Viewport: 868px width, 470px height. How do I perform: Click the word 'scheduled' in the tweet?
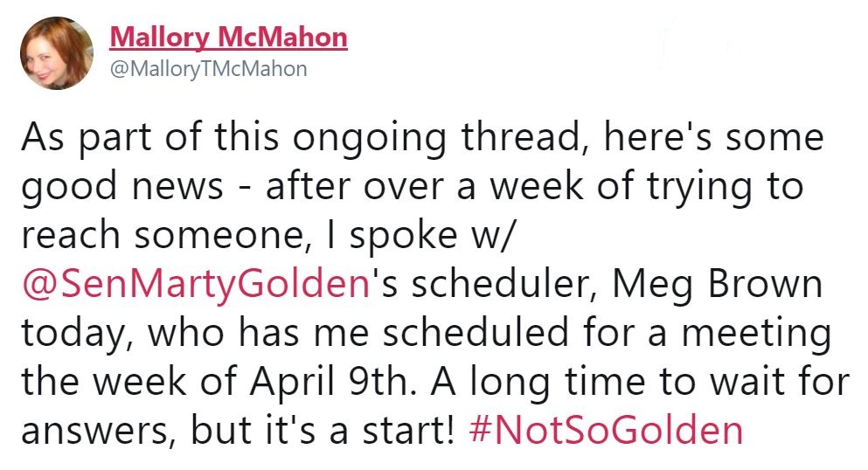click(476, 334)
